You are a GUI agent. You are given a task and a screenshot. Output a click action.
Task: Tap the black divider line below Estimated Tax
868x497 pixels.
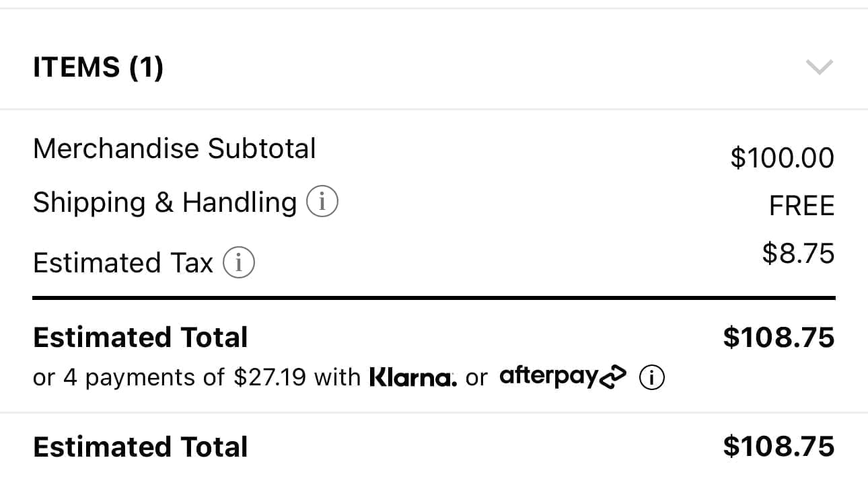tap(434, 297)
